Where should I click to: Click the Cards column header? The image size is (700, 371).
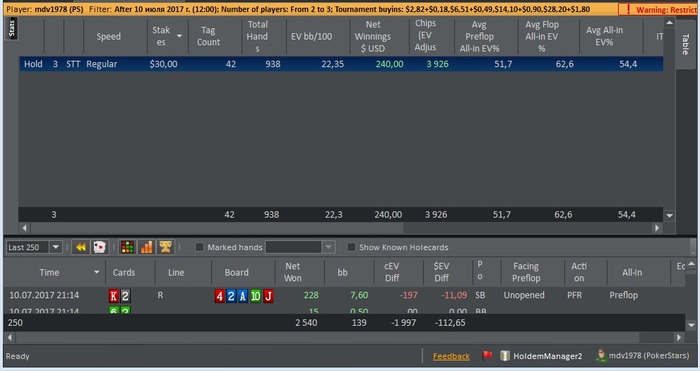pyautogui.click(x=124, y=272)
